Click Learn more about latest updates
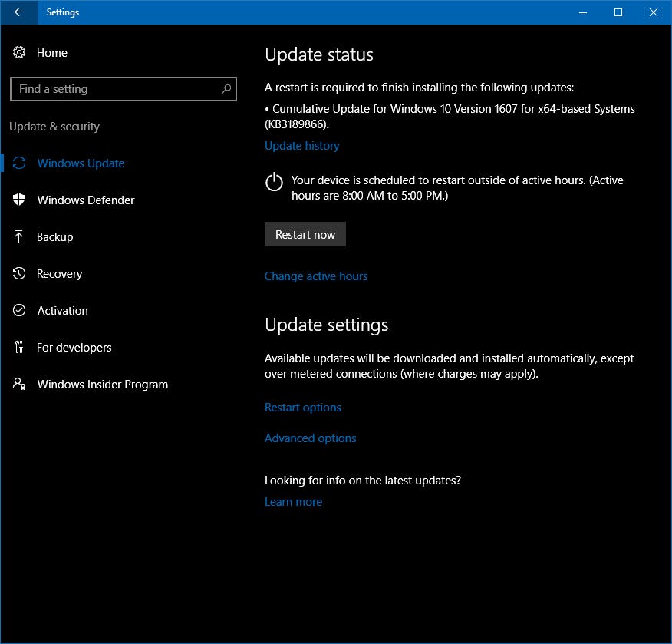Viewport: 672px width, 644px height. 293,501
